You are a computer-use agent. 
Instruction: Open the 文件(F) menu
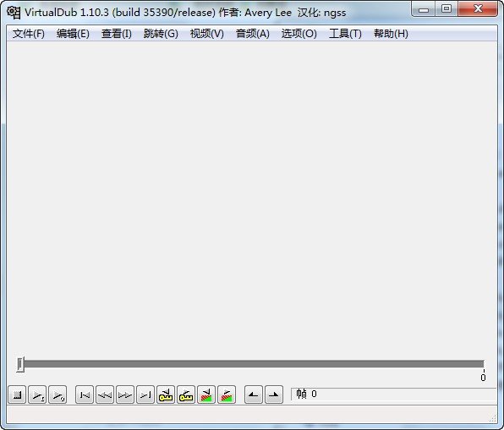(x=28, y=34)
